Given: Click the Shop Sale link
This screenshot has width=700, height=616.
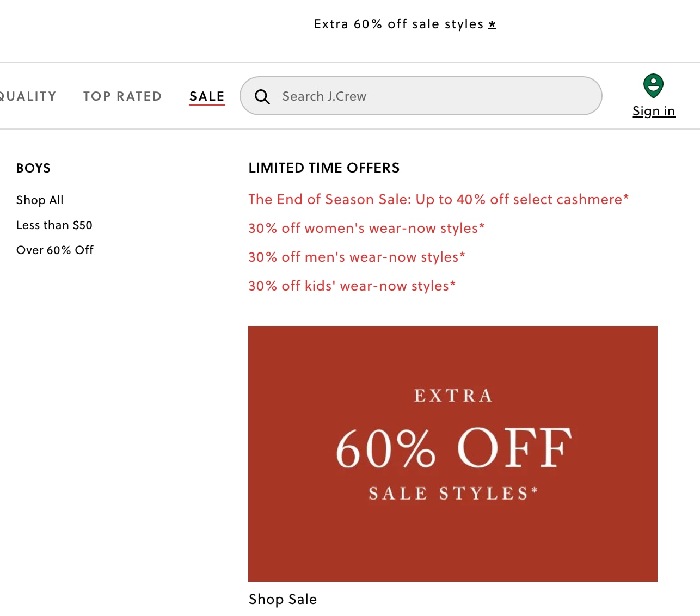Looking at the screenshot, I should 283,599.
